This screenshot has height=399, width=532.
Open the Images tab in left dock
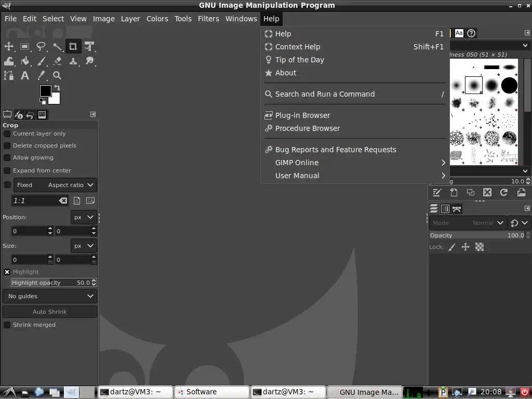tap(42, 115)
